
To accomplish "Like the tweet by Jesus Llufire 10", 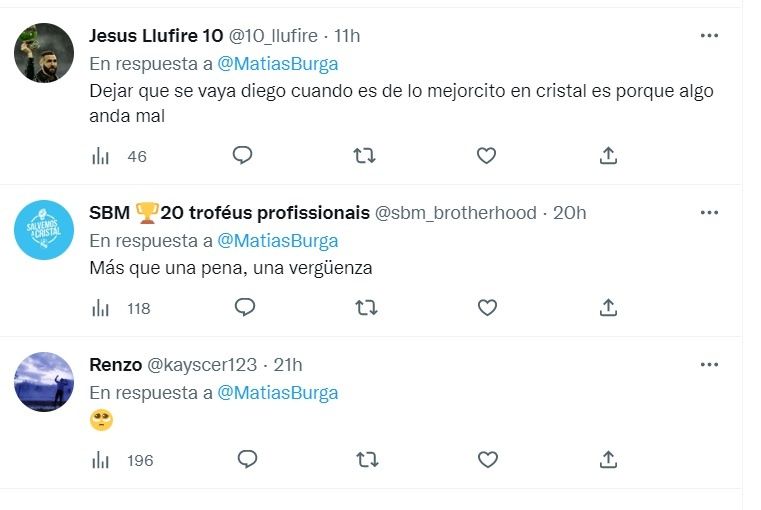I will (486, 155).
